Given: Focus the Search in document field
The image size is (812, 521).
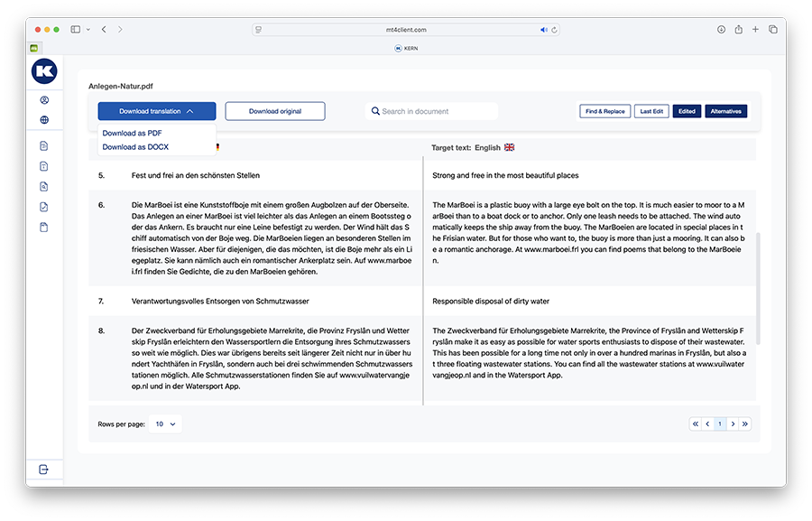Looking at the screenshot, I should tap(432, 111).
